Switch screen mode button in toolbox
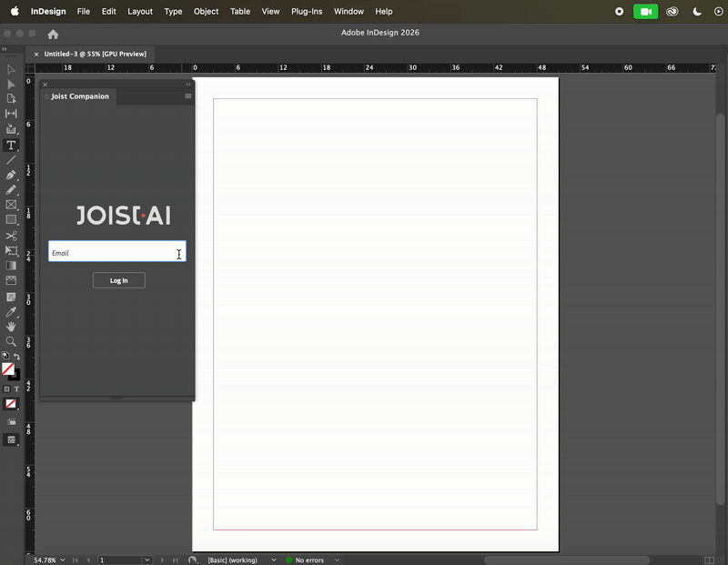 (x=11, y=439)
